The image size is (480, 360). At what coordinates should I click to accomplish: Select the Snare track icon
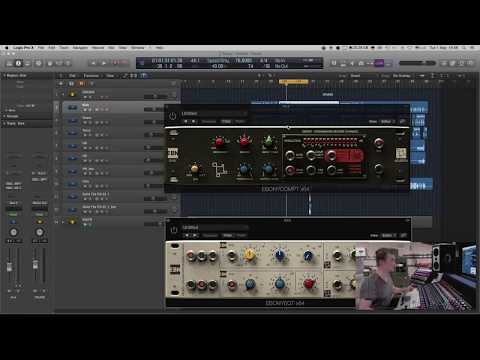coord(72,120)
